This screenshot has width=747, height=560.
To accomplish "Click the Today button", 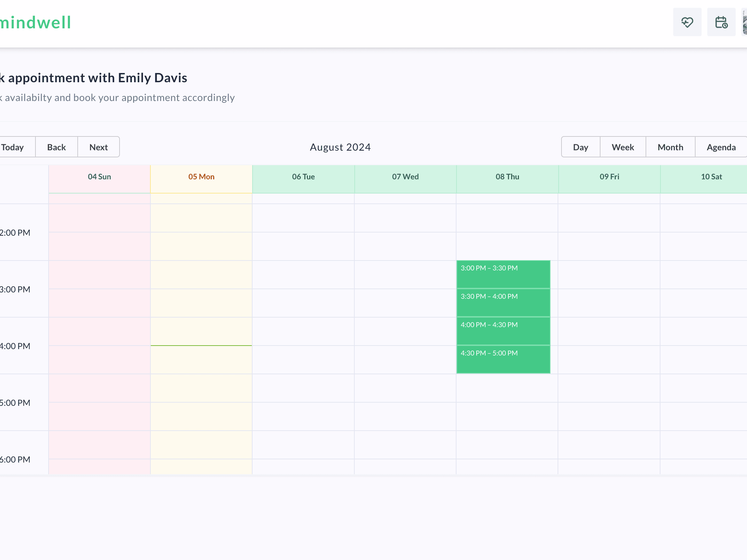I will 12,147.
